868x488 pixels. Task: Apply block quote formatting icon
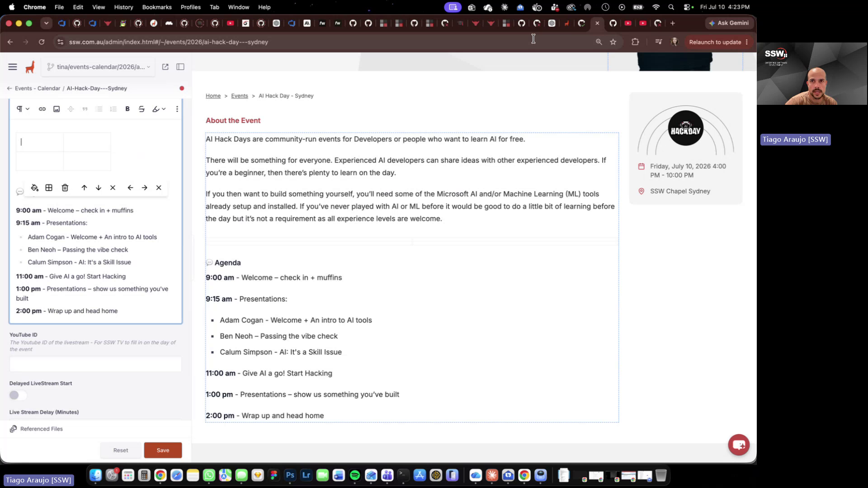point(85,109)
